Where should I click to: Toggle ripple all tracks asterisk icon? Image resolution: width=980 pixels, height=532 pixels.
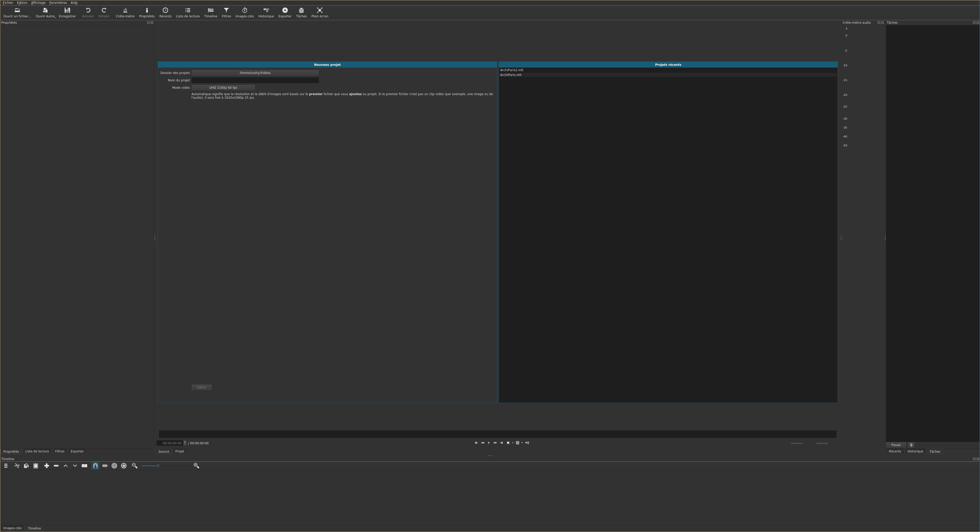[x=124, y=466]
